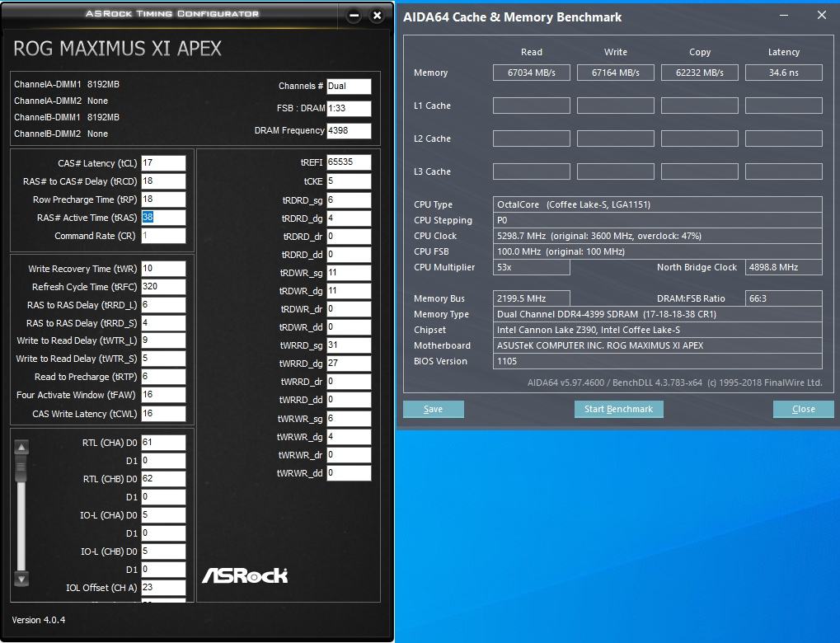840x643 pixels.
Task: Click the L1 Cache Read result box
Action: 532,106
